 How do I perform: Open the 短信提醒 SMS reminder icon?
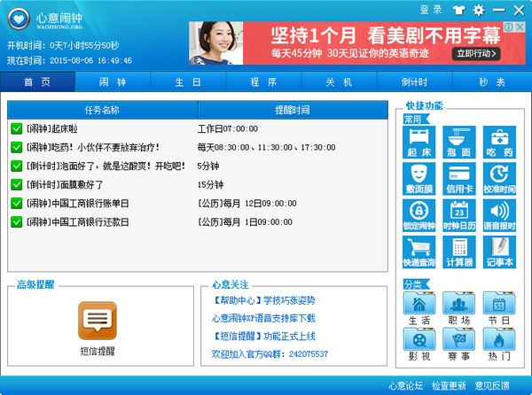click(x=97, y=326)
